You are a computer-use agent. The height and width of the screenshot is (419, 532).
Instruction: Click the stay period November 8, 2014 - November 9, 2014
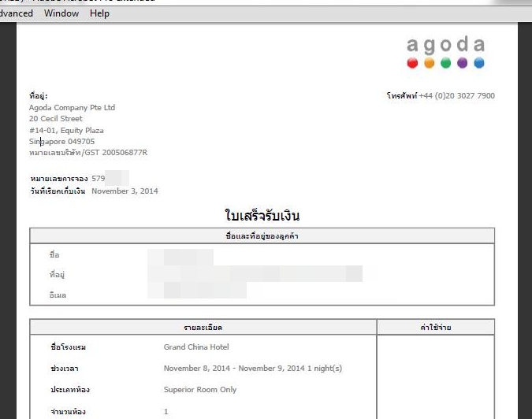tap(234, 368)
